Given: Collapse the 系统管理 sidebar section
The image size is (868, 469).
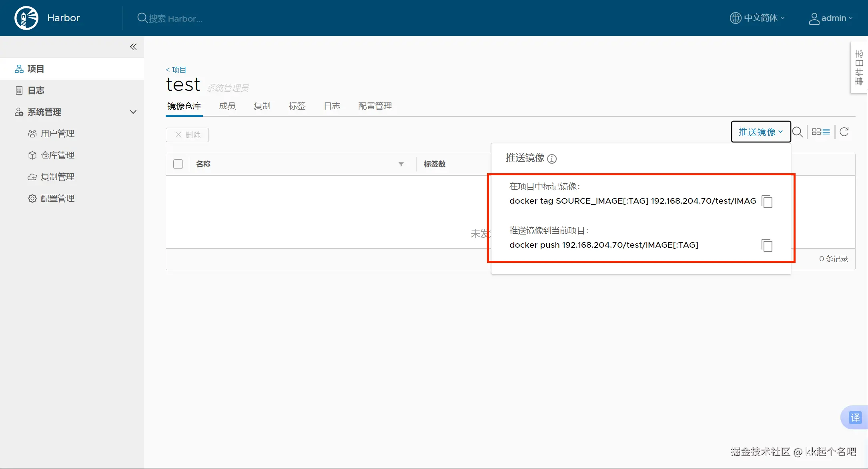Looking at the screenshot, I should pos(133,112).
